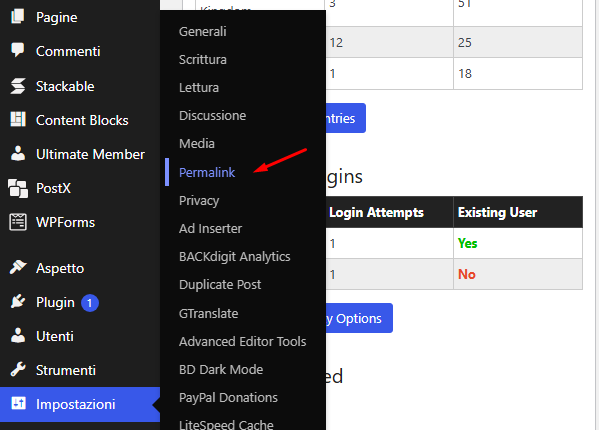599x430 pixels.
Task: Open Discussione settings submenu
Action: pos(212,115)
